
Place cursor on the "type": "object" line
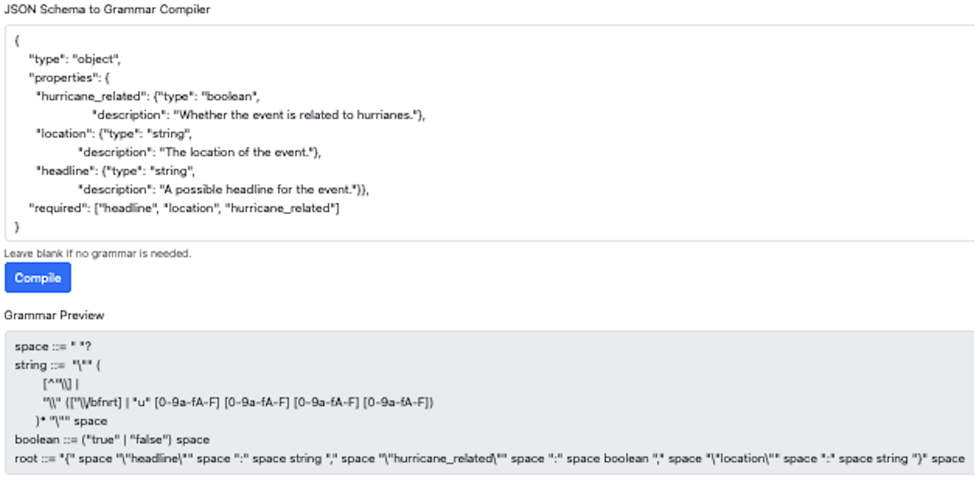pyautogui.click(x=75, y=59)
